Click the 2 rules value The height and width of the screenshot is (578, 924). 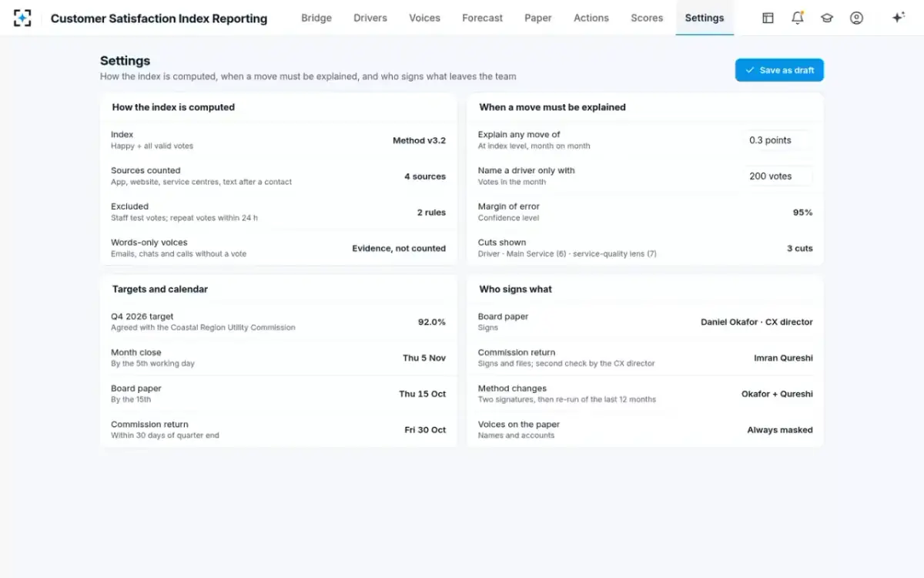[431, 212]
